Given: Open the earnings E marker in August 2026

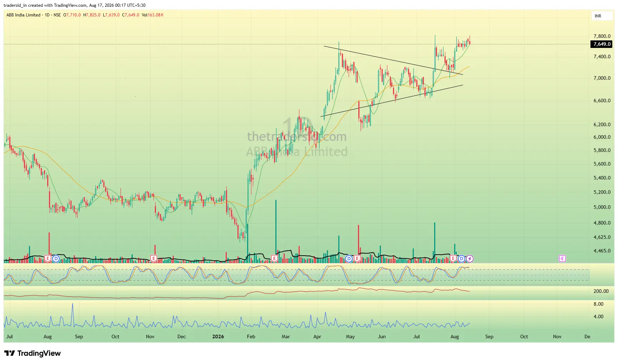Looking at the screenshot, I should pyautogui.click(x=453, y=258).
